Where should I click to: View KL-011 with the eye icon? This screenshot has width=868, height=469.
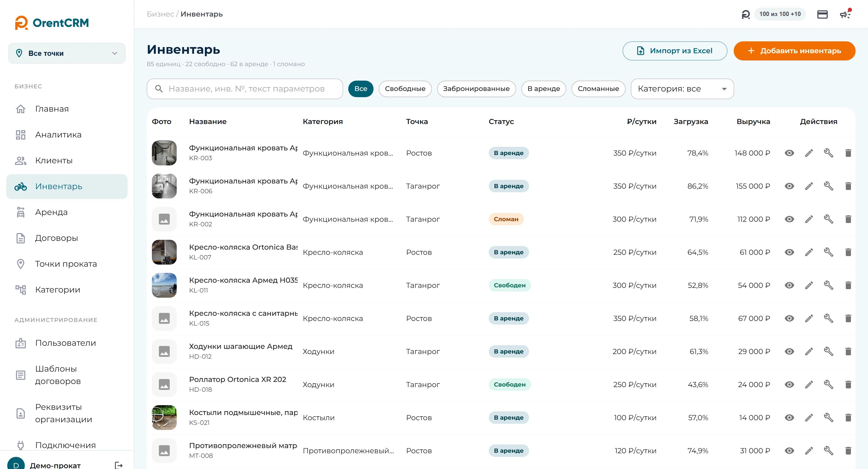[x=789, y=285]
